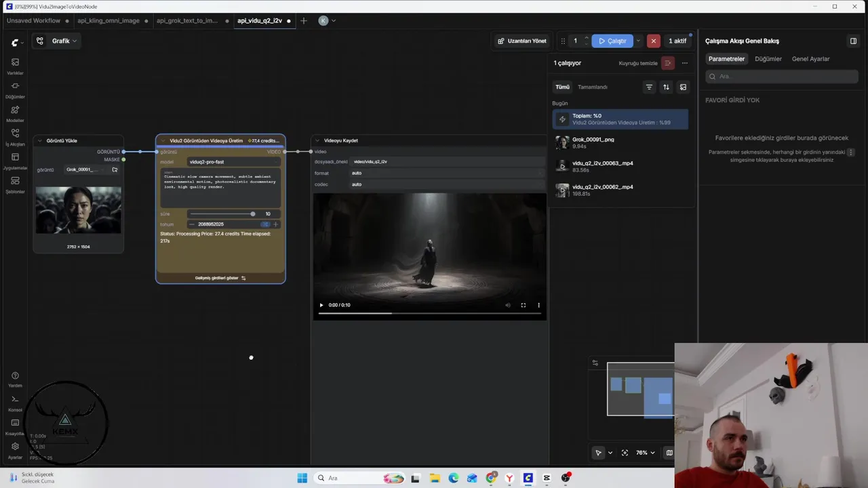Screen dimensions: 868x488
Task: Select the Genel Ayarlar tab
Action: [x=811, y=59]
